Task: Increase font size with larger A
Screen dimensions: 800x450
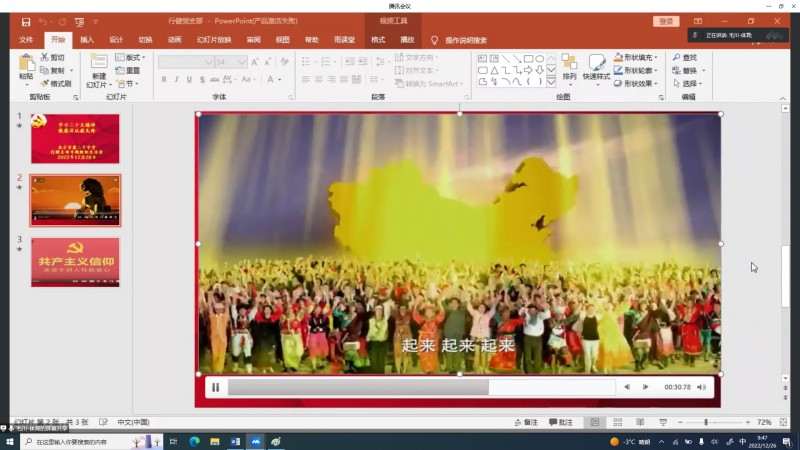Action: (x=255, y=62)
